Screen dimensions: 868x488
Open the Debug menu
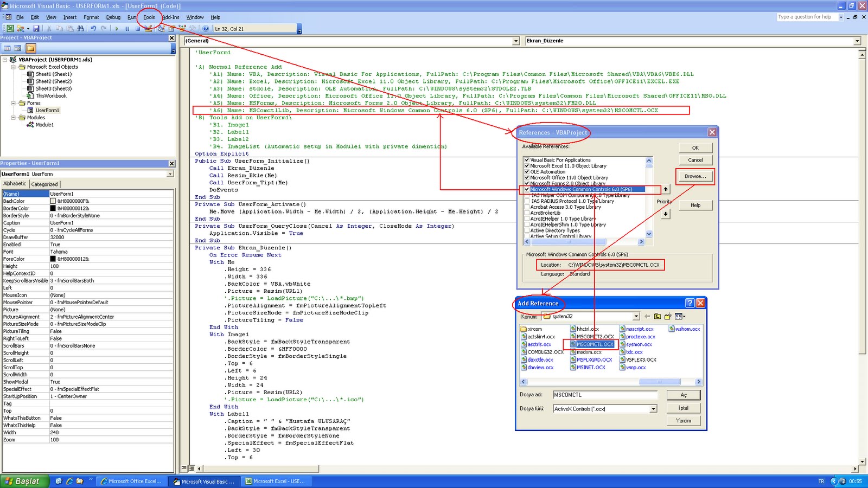(113, 17)
